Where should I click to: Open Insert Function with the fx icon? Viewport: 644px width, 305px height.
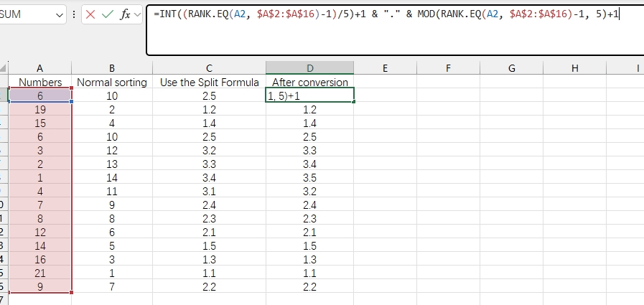click(x=125, y=15)
